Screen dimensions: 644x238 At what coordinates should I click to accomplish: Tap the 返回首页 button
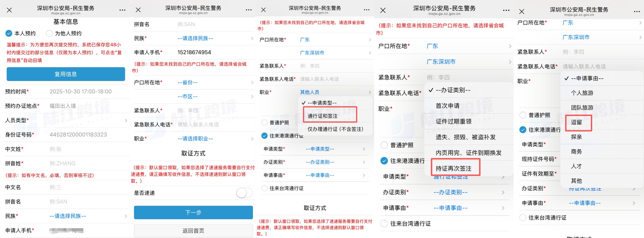193,231
